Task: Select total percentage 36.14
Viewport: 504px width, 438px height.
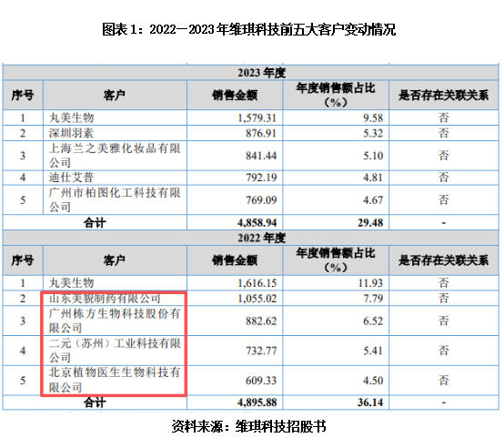Action: (x=370, y=402)
